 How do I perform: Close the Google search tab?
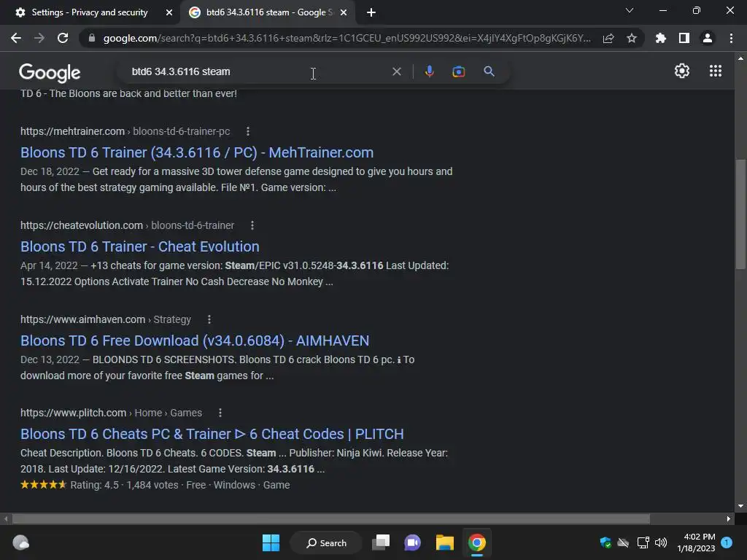(344, 12)
